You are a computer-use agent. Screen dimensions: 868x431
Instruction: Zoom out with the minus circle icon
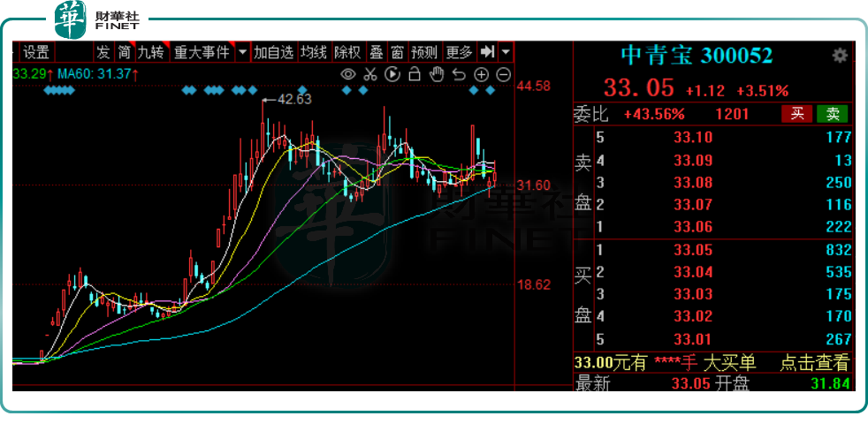503,74
